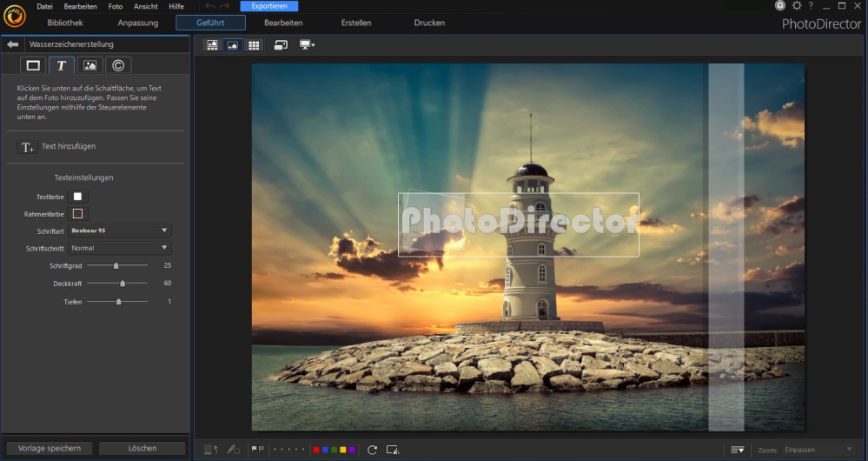Open the Schriftschnitt Normal dropdown
Screen dimensions: 868x461
[x=121, y=248]
